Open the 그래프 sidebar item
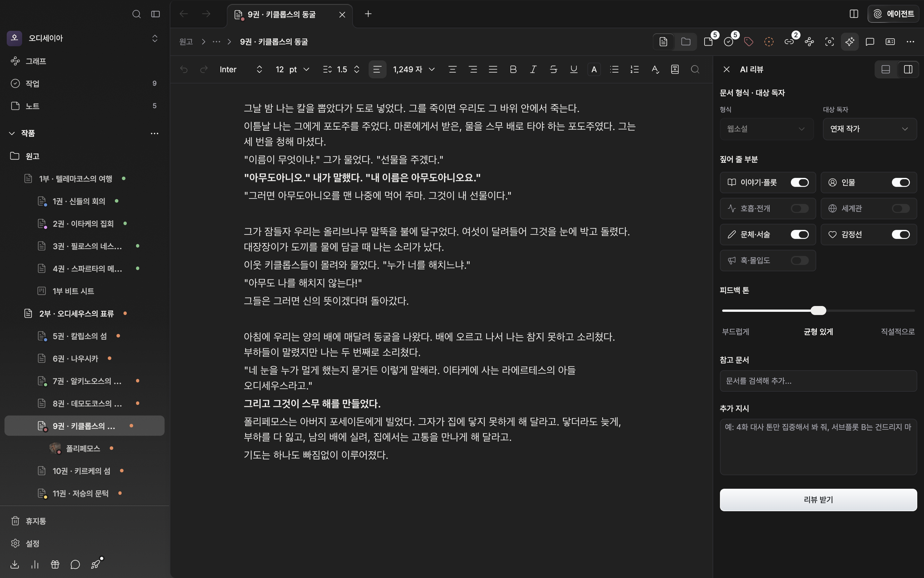This screenshot has width=924, height=578. click(x=84, y=61)
